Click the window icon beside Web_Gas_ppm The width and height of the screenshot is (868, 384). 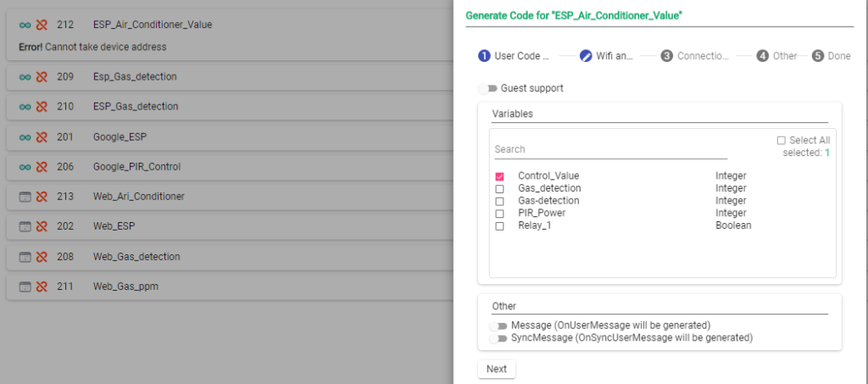coord(25,287)
